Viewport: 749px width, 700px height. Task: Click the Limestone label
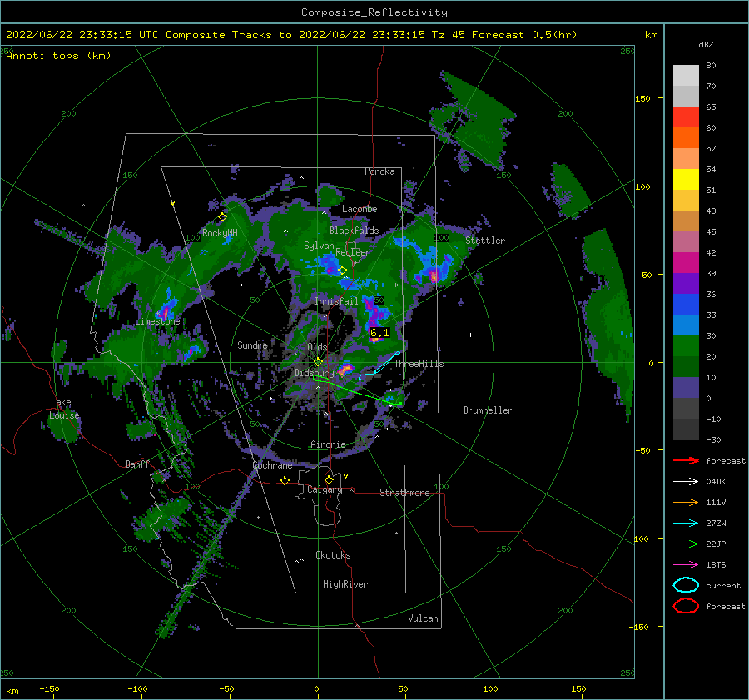click(157, 321)
